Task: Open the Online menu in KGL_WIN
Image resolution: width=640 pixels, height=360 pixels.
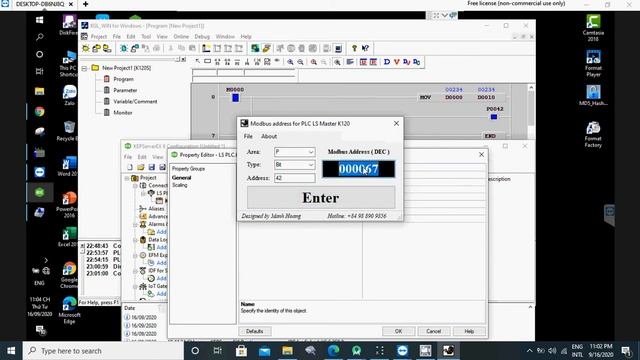Action: click(181, 36)
